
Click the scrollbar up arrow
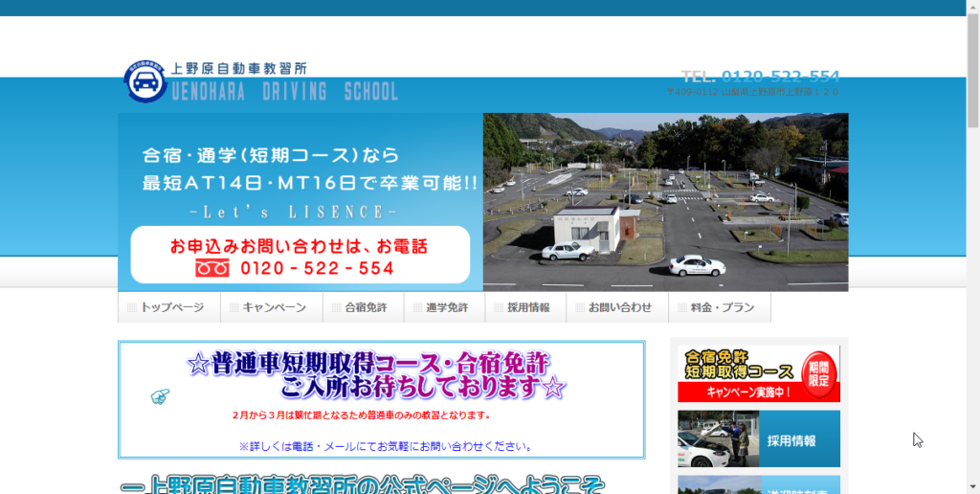973,5
